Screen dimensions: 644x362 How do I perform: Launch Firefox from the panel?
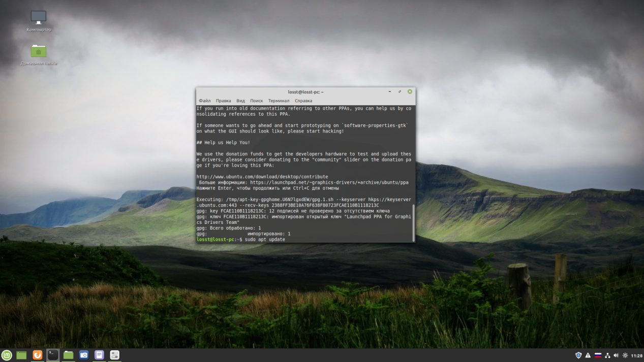37,355
